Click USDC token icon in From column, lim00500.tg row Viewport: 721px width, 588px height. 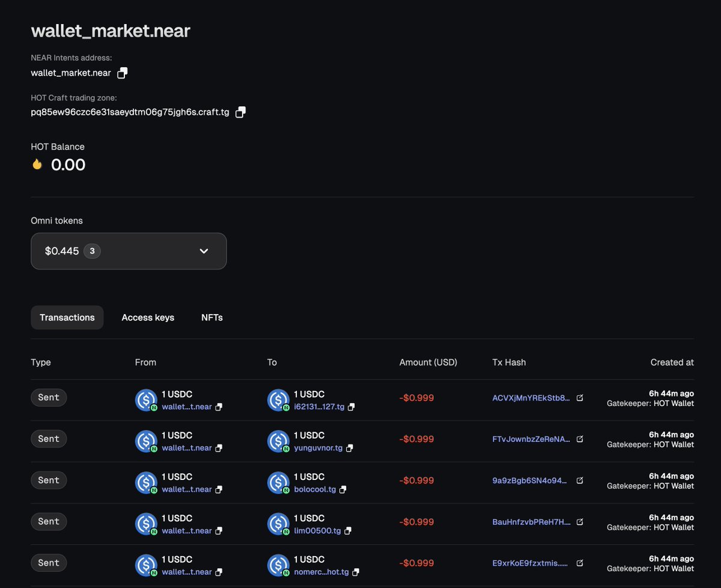pos(146,525)
